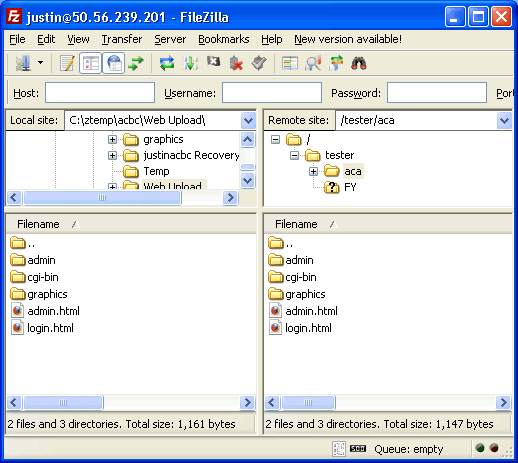Toggle synchronized browsing
Screen dimensions: 518x463
(336, 63)
